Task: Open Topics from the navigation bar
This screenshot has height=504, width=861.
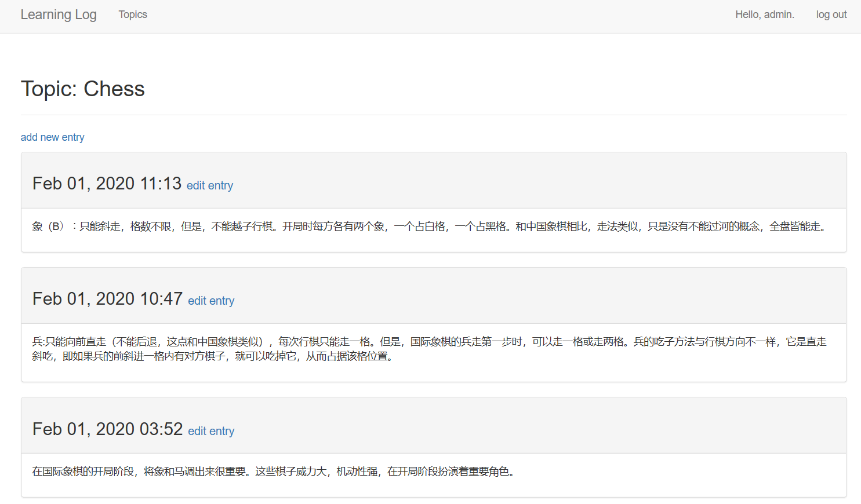Action: click(133, 14)
